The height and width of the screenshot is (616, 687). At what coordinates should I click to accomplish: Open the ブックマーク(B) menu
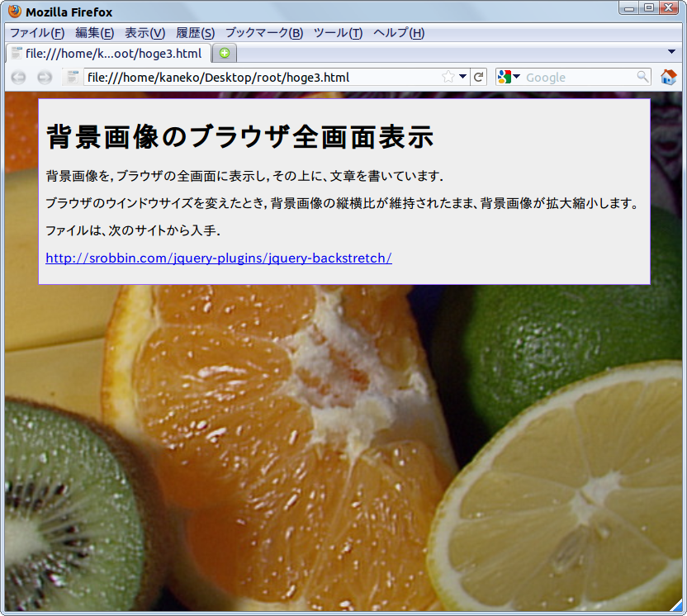point(264,33)
